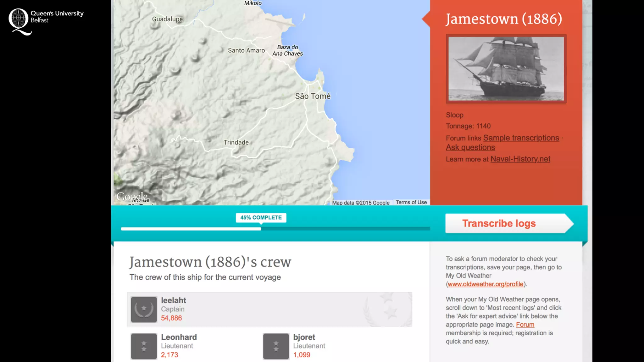Click the 45% COMPLETE label badge
This screenshot has width=644, height=362.
click(x=261, y=217)
